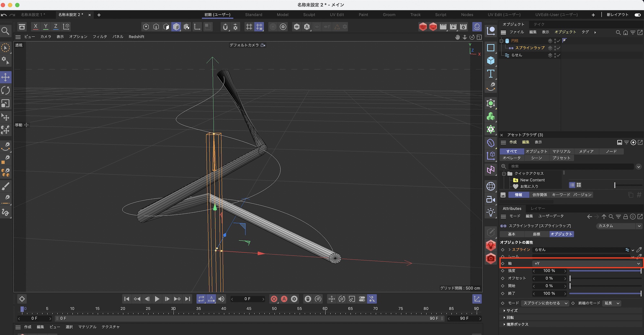Click the Text spline tool icon
The height and width of the screenshot is (335, 644).
[x=491, y=74]
